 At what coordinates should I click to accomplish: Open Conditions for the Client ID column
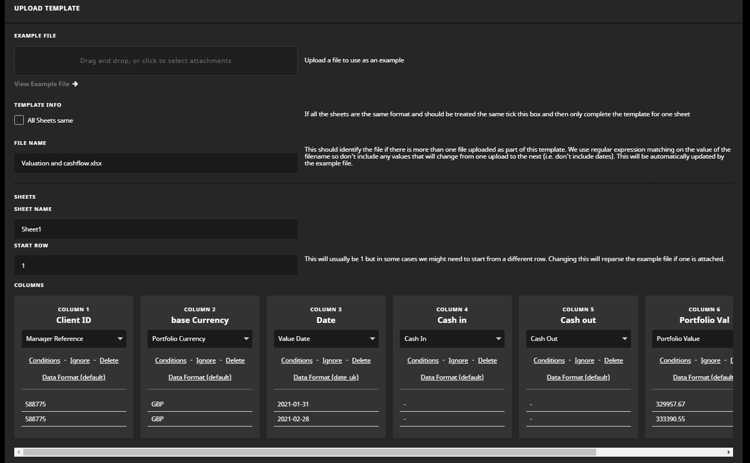pyautogui.click(x=44, y=360)
